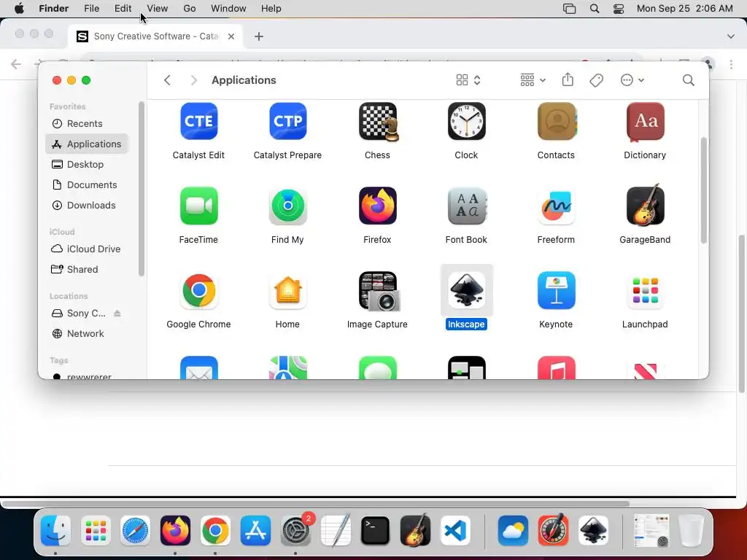Open the More actions ellipsis dropdown
The width and height of the screenshot is (747, 560).
point(632,80)
